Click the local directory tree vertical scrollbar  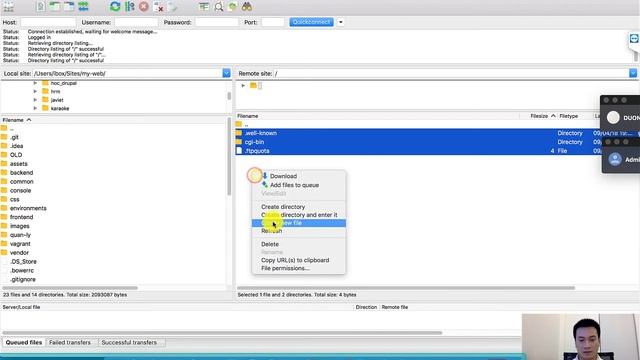[229, 96]
